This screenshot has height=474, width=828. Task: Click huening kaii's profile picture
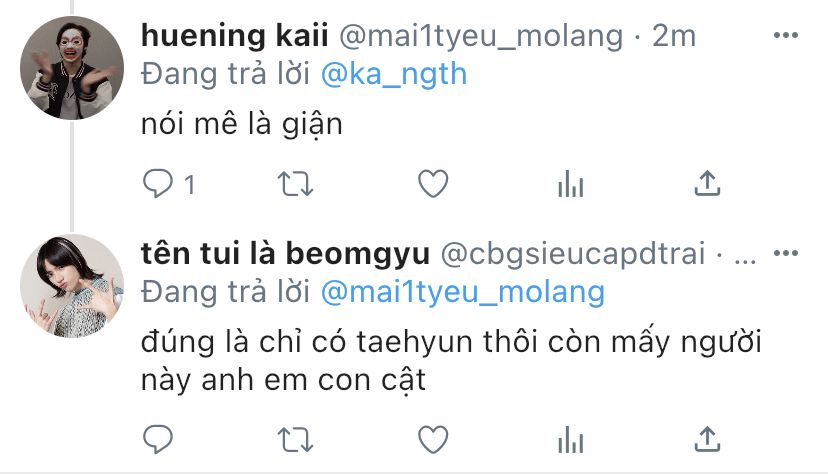(71, 69)
